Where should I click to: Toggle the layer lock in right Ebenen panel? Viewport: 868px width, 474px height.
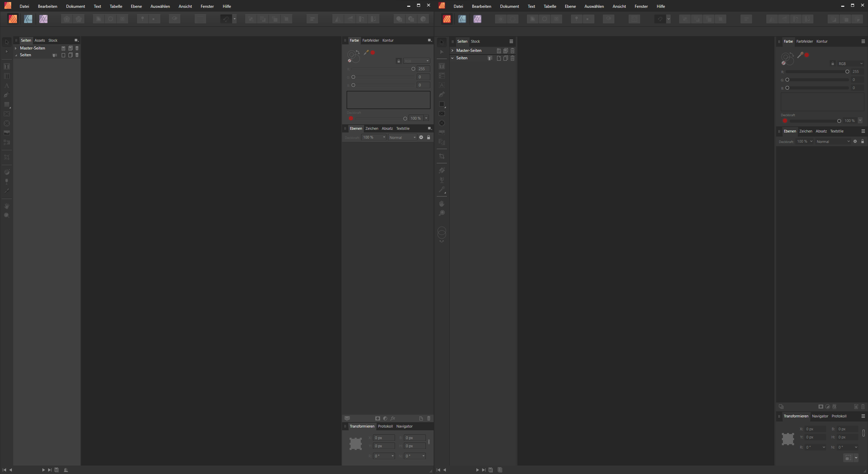863,141
